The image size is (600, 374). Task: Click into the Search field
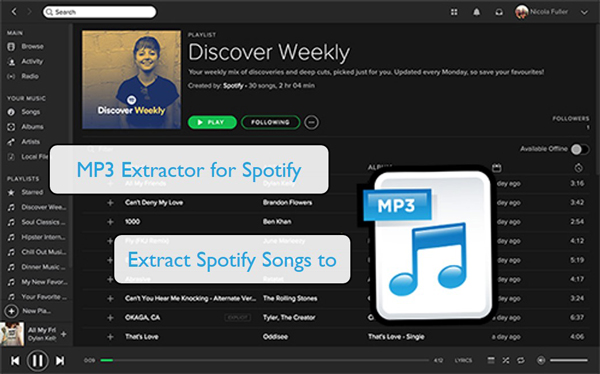tap(99, 12)
